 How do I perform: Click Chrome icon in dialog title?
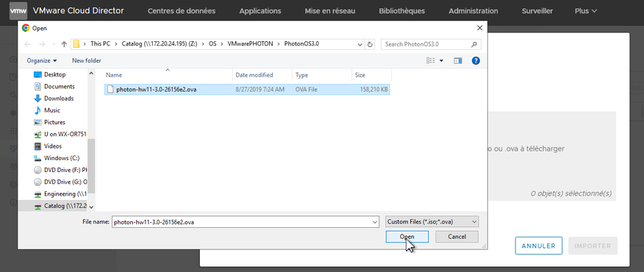pos(26,28)
